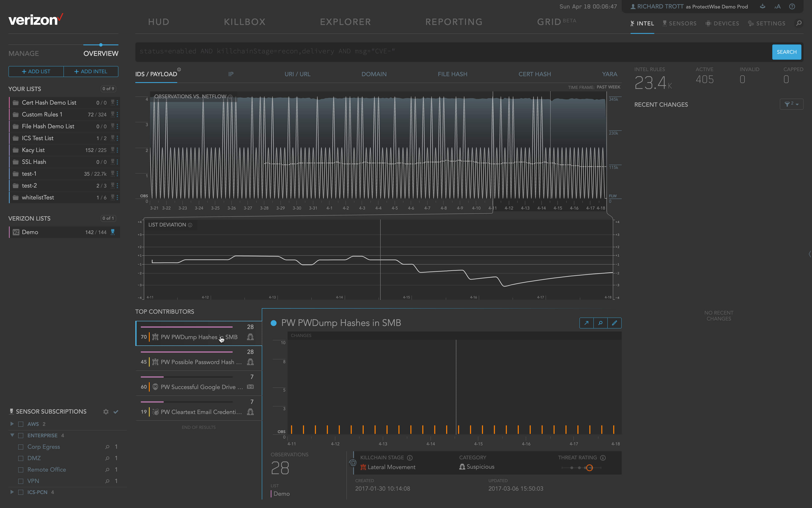Open the kebab menu for File Hash Demo List

coord(117,126)
